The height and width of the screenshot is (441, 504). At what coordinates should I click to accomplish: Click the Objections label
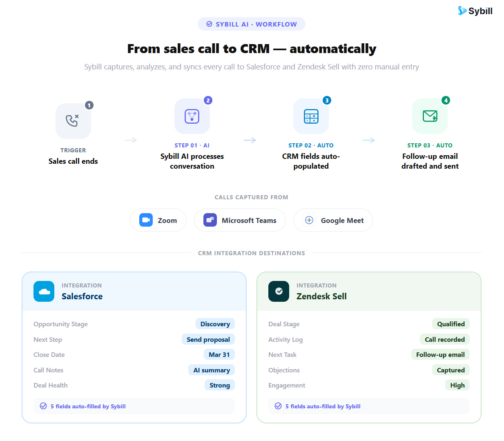click(x=284, y=370)
